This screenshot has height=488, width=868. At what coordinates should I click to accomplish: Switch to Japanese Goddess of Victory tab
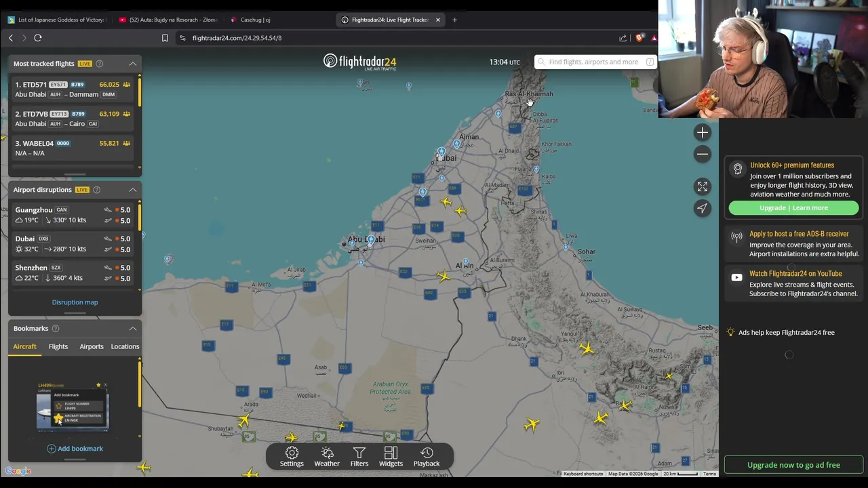coord(57,20)
